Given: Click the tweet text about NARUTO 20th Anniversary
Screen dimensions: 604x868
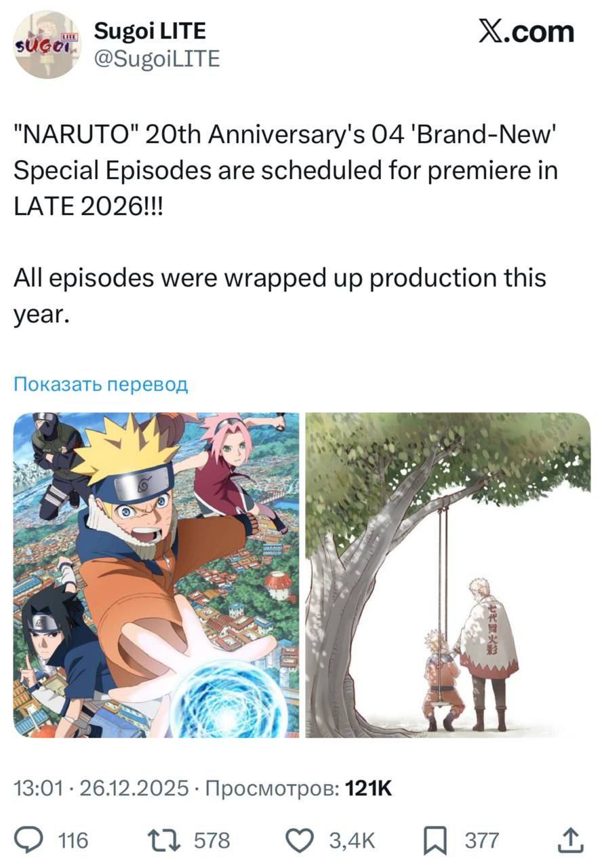Looking at the screenshot, I should [285, 170].
